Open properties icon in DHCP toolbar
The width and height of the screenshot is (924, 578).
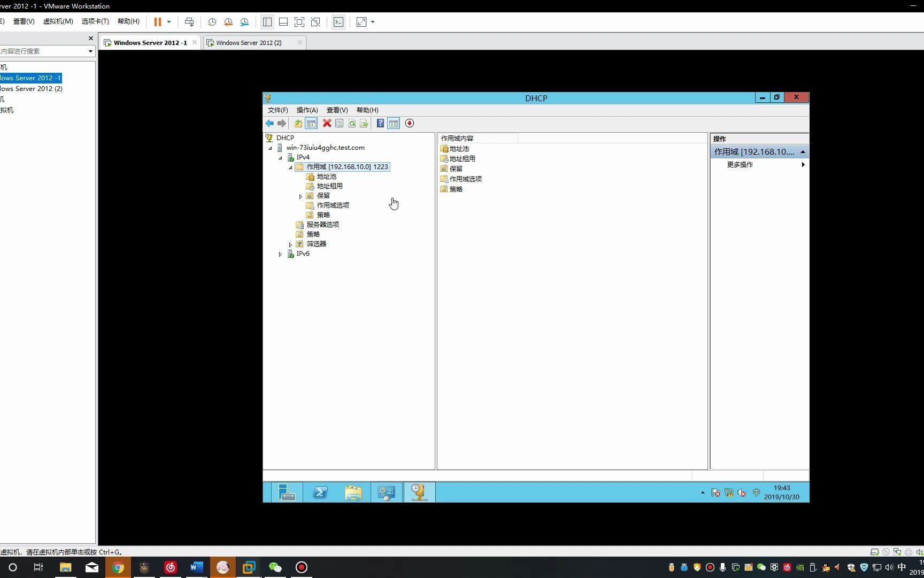(339, 124)
